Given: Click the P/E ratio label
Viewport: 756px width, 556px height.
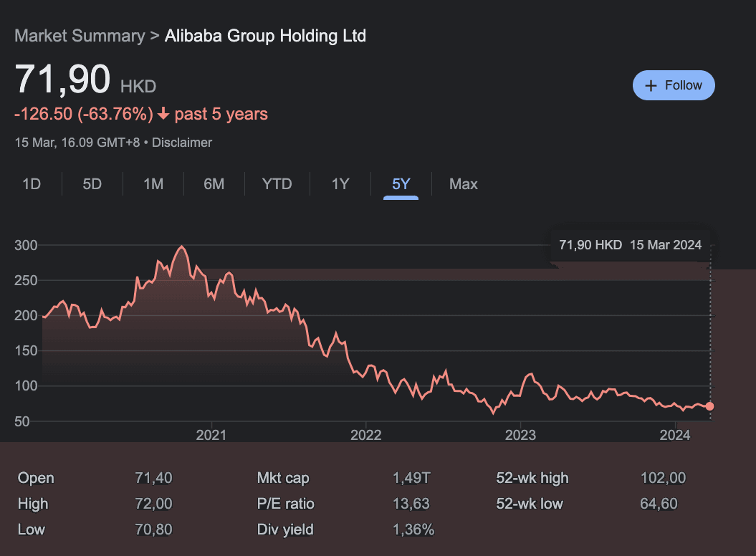Looking at the screenshot, I should [x=286, y=504].
